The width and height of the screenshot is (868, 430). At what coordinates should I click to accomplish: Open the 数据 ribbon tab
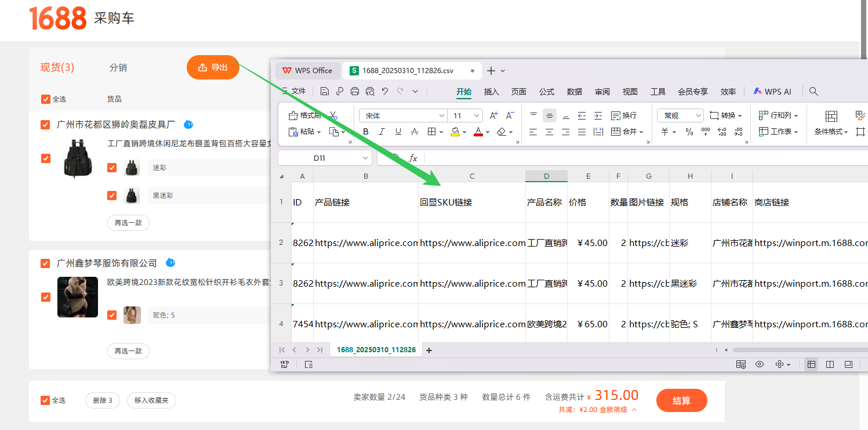pyautogui.click(x=574, y=92)
